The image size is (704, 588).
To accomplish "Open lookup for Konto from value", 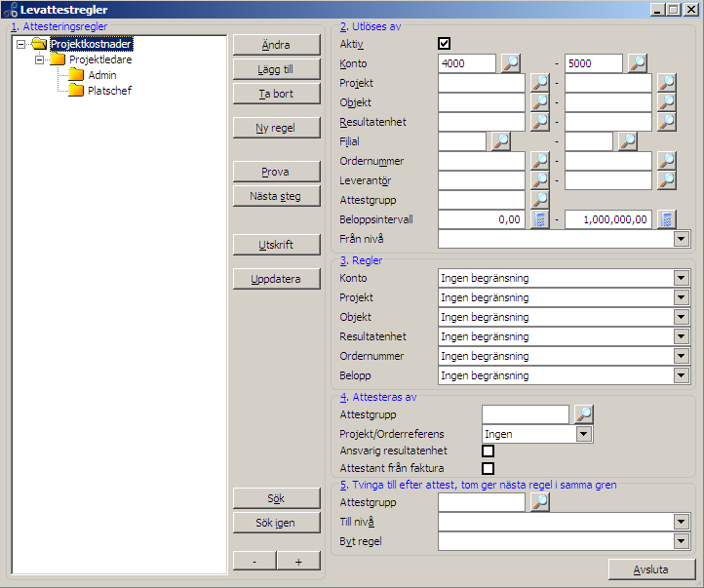I will (511, 63).
